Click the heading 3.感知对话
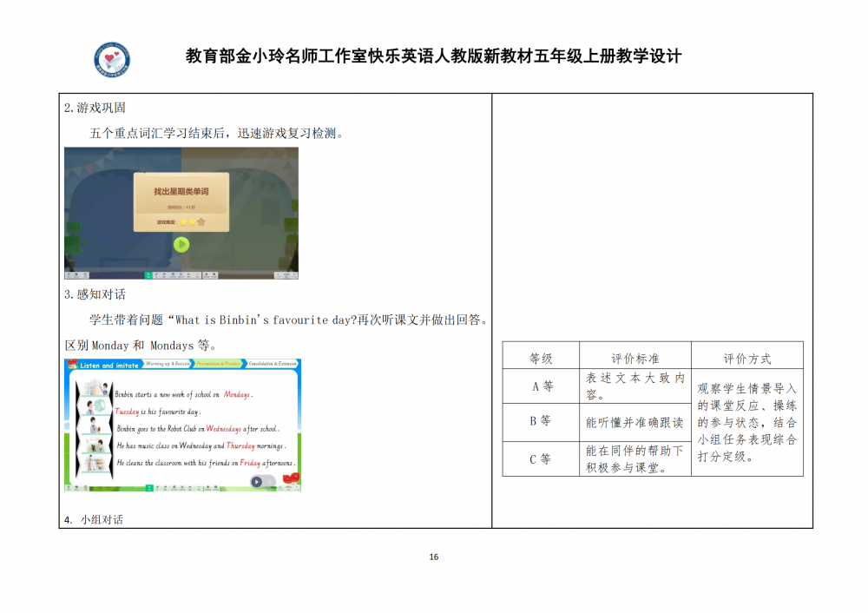Image resolution: width=868 pixels, height=613 pixels. (95, 294)
